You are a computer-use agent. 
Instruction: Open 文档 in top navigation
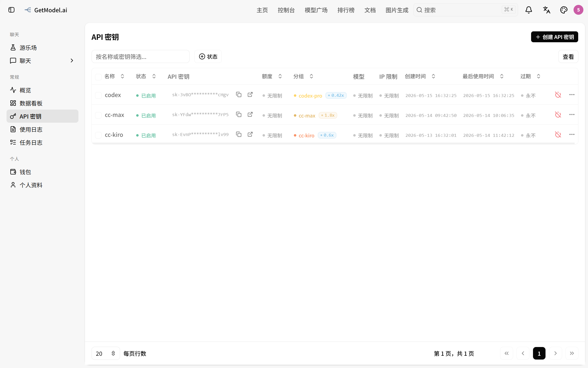(x=370, y=10)
